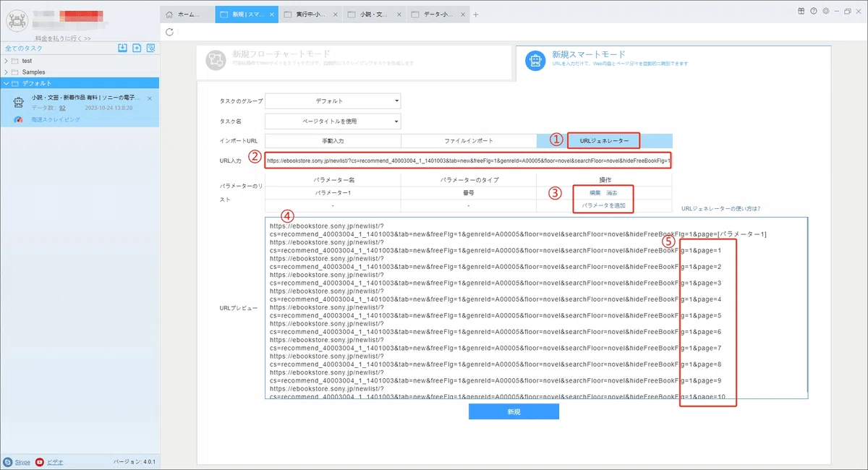Open the help question mark icon
The image size is (868, 470).
[814, 11]
